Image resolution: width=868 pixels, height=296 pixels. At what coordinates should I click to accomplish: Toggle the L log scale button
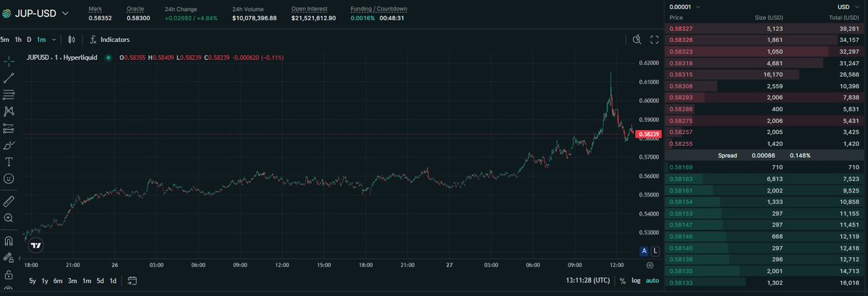coord(655,251)
